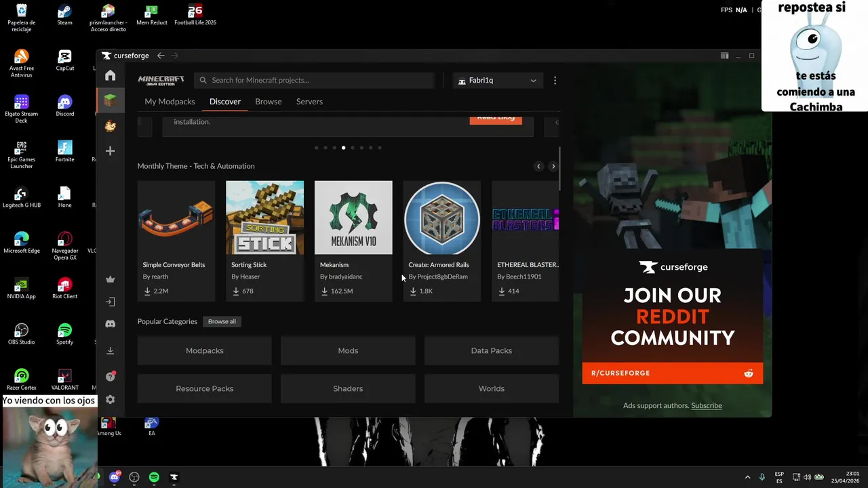The height and width of the screenshot is (488, 868).
Task: Open the Create: Armored Rails project thumbnail
Action: pos(442,218)
